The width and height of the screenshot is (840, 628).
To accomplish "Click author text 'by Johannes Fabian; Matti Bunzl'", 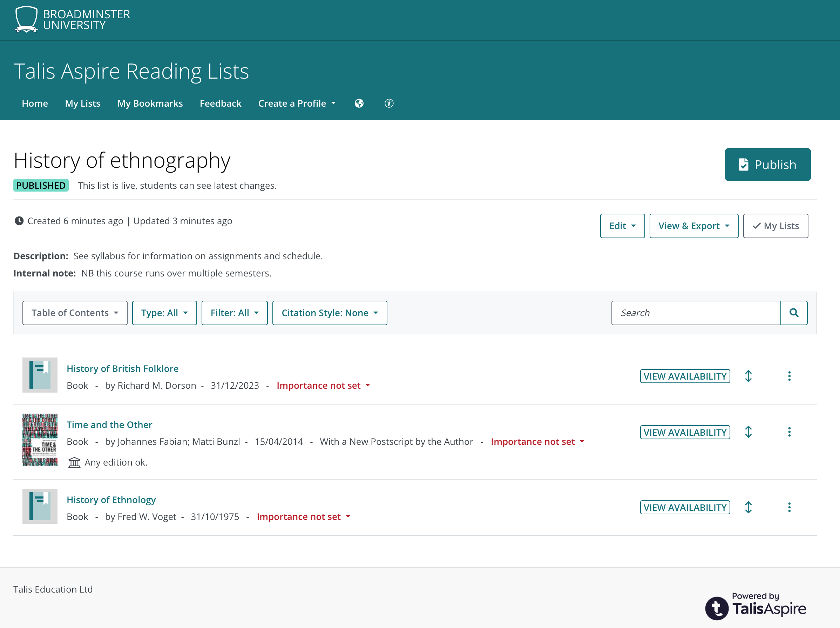I will (173, 441).
